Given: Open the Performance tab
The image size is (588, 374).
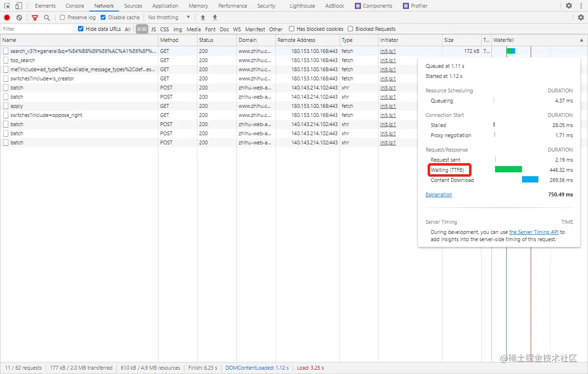Looking at the screenshot, I should pos(233,6).
